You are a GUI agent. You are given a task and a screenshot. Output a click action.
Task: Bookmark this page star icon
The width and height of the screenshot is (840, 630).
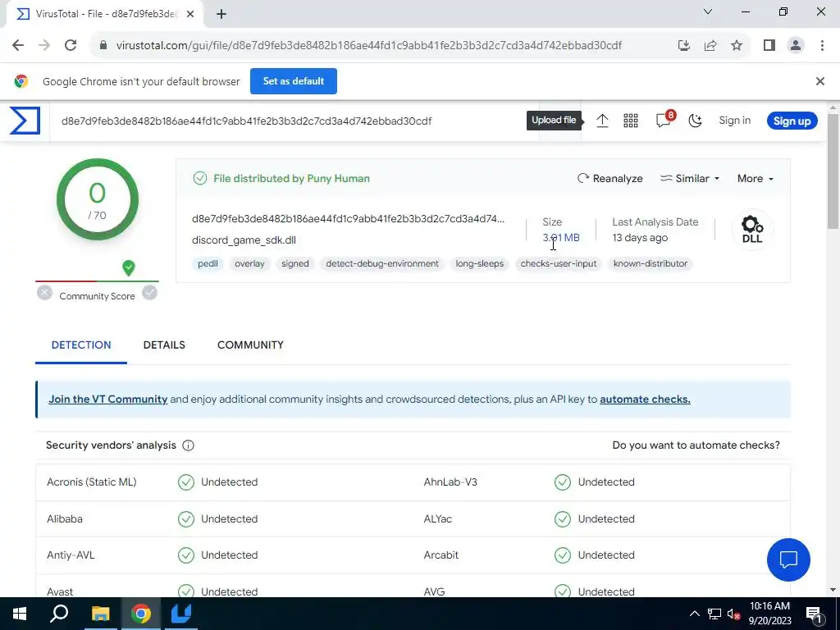pos(737,46)
